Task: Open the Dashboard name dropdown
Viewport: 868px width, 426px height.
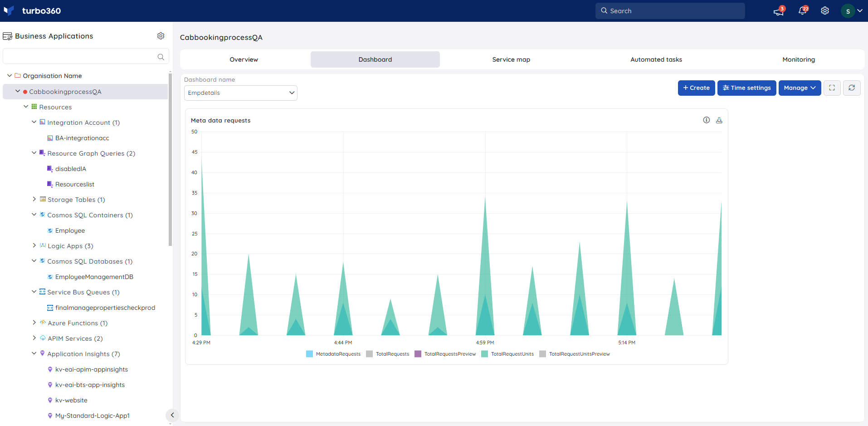Action: click(x=241, y=93)
